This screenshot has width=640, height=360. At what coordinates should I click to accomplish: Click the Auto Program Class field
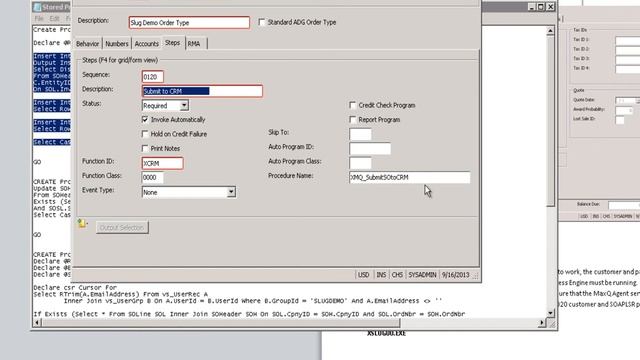(x=360, y=163)
